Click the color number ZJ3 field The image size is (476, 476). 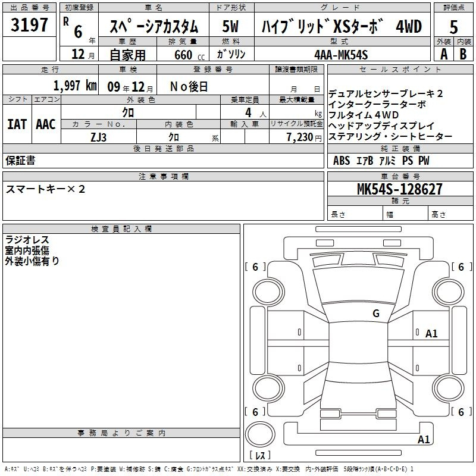(x=99, y=137)
